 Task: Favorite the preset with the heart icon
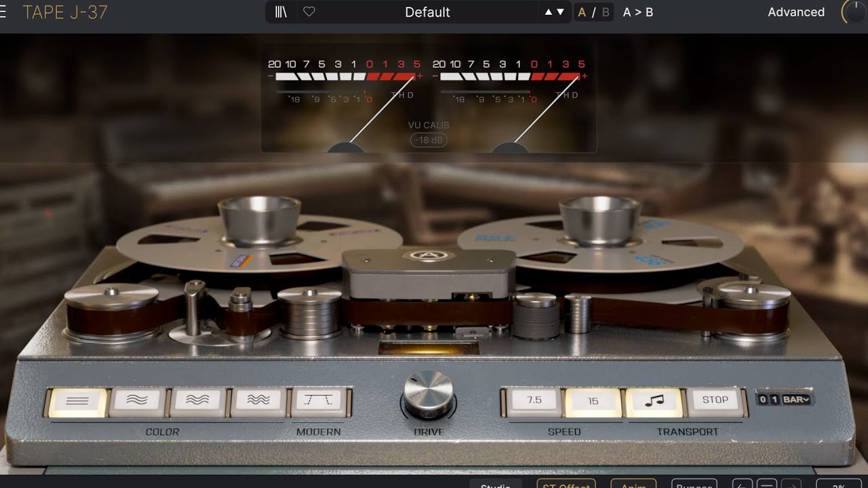coord(309,12)
